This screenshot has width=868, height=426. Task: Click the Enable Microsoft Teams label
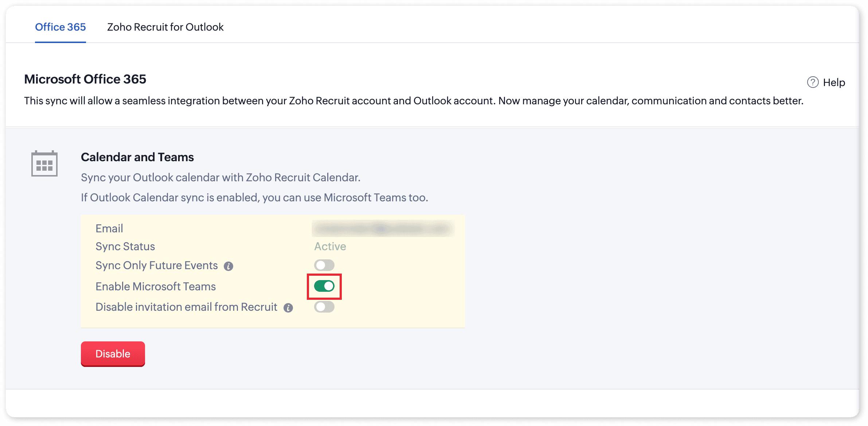(x=156, y=287)
